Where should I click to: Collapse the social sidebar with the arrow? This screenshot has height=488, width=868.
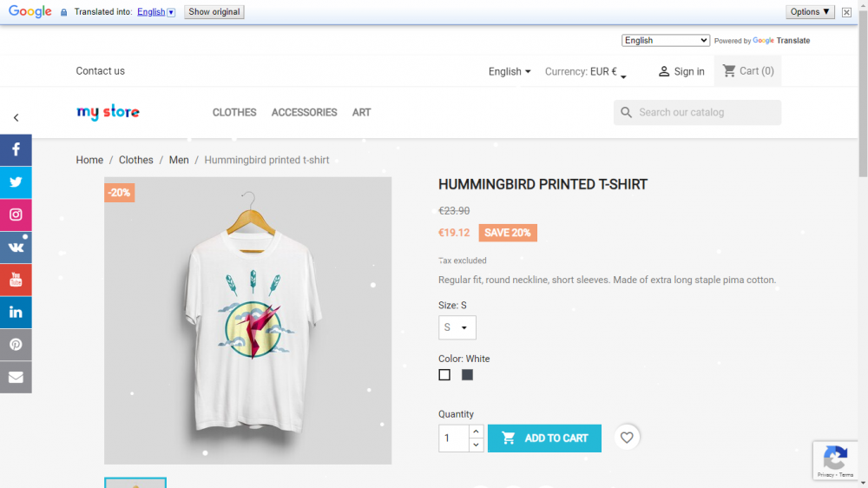pyautogui.click(x=16, y=117)
